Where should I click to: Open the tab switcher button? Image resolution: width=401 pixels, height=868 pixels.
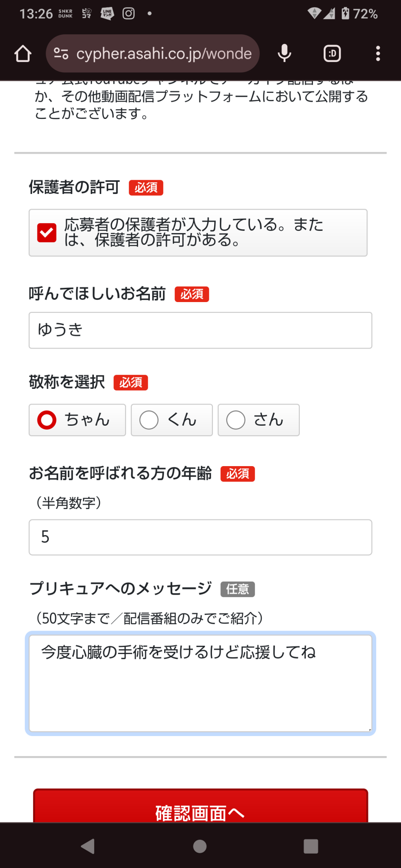[x=332, y=54]
